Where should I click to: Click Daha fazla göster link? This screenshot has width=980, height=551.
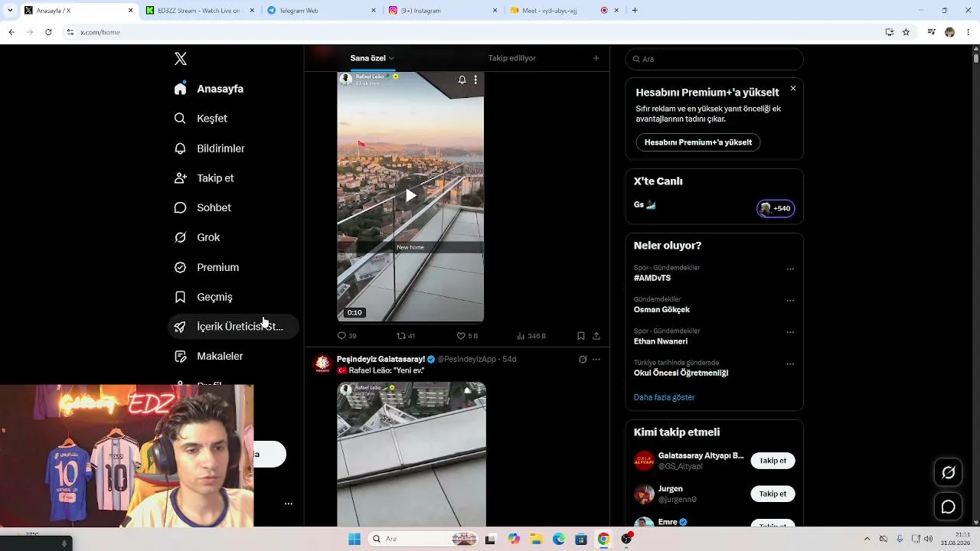pyautogui.click(x=664, y=398)
